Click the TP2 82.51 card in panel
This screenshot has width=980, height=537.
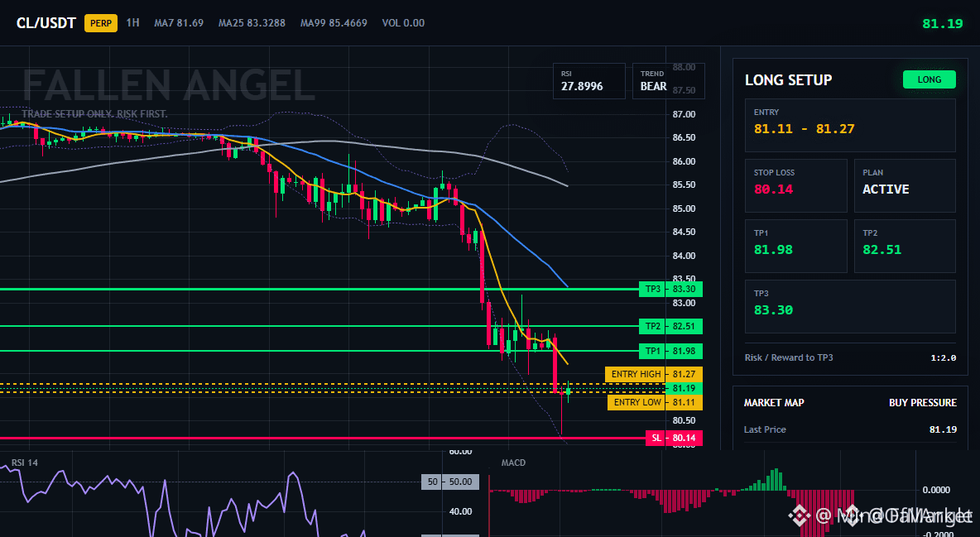[905, 246]
